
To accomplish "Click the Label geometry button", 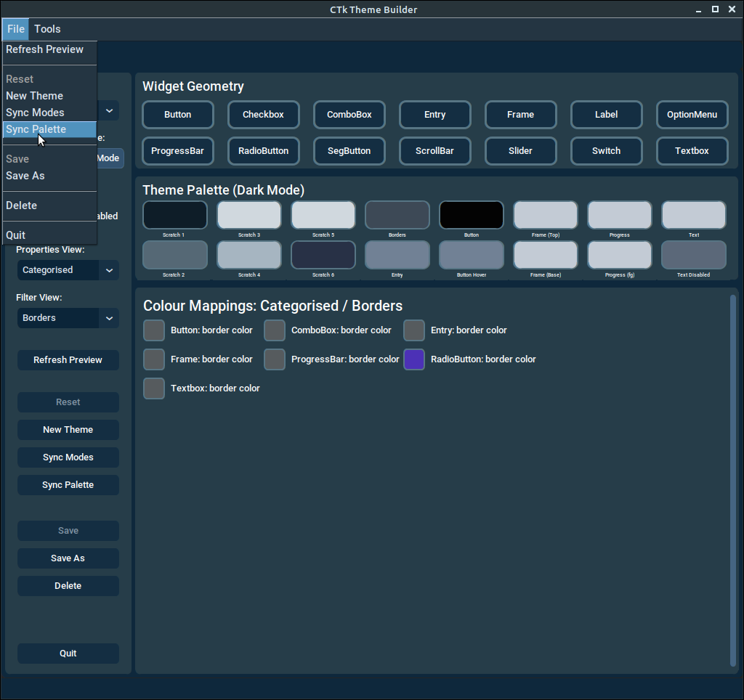I will (x=607, y=114).
